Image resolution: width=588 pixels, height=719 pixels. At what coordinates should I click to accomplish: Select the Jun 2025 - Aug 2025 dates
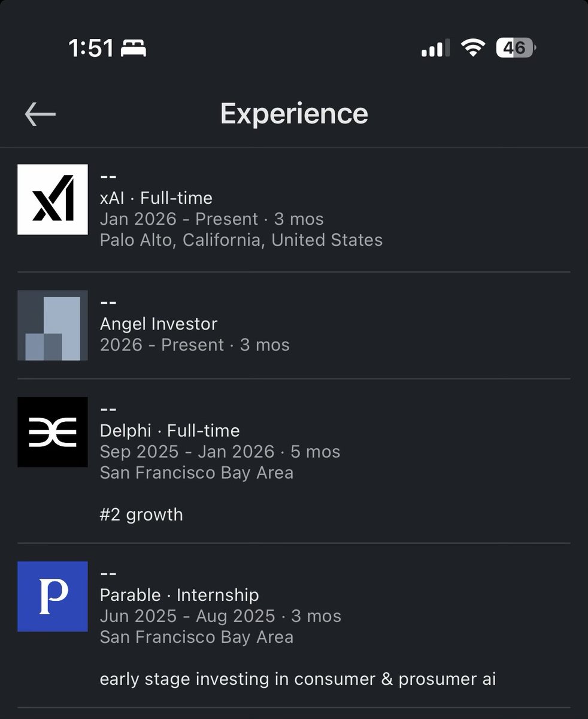188,616
